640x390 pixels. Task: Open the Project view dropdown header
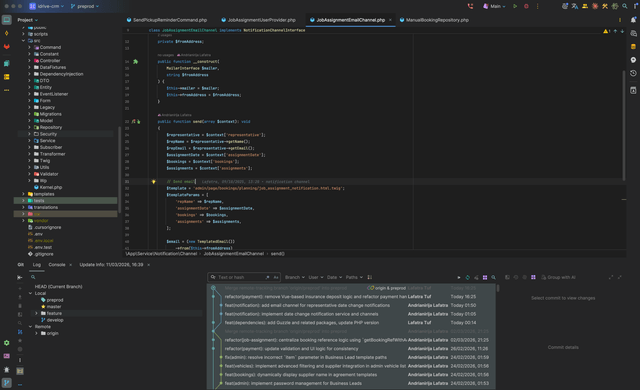tap(27, 20)
